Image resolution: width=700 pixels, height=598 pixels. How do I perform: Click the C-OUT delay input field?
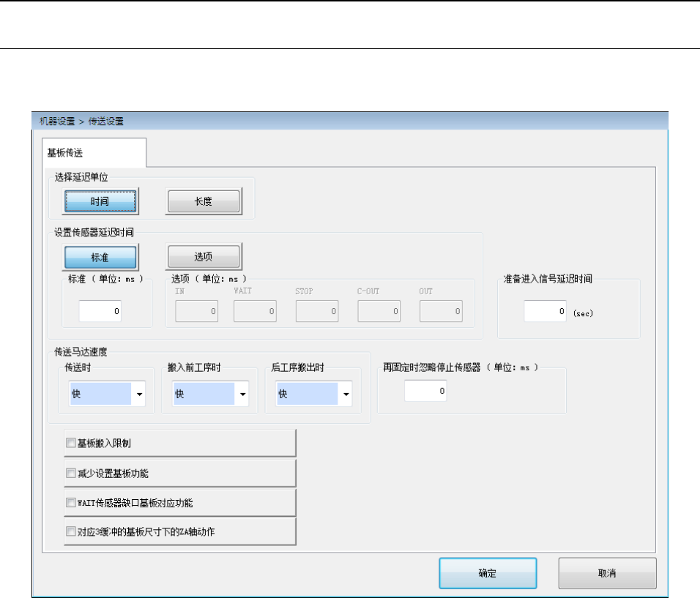tap(379, 311)
